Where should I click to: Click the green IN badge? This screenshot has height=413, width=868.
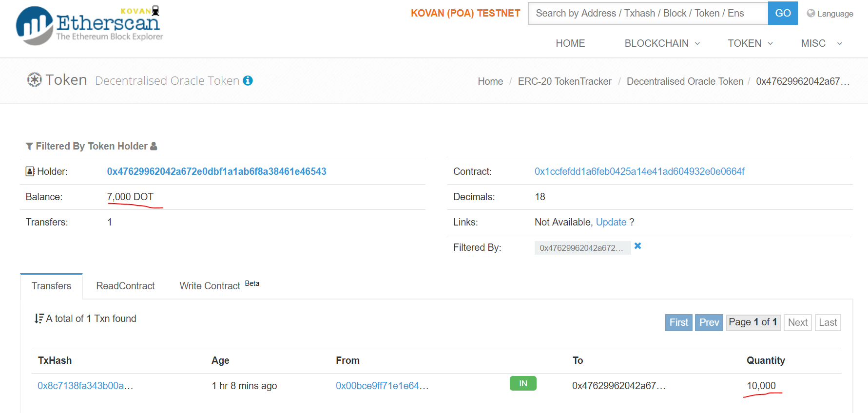[523, 383]
